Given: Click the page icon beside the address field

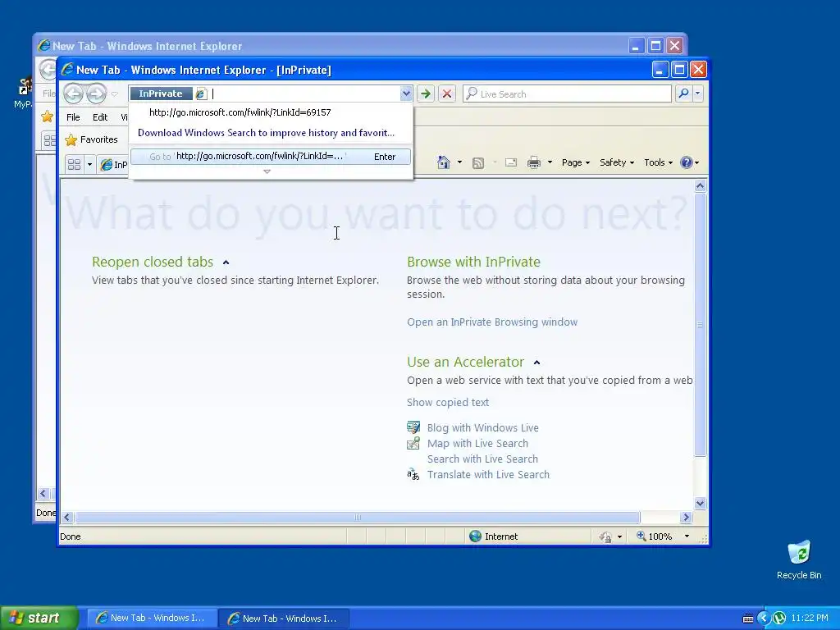Looking at the screenshot, I should coord(201,94).
